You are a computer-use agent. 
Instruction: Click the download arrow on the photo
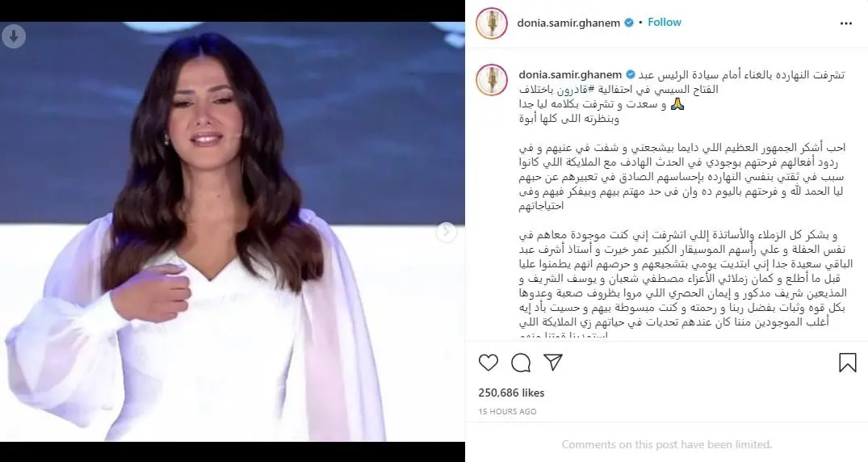pos(13,36)
